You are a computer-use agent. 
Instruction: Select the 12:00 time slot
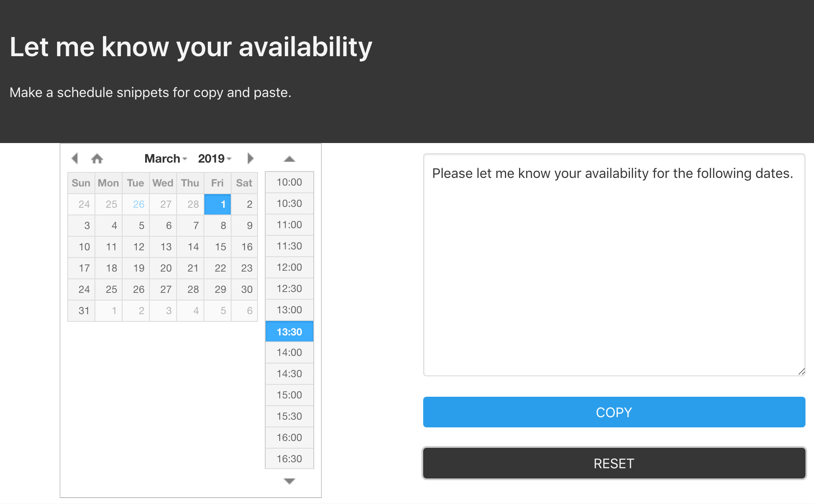[x=289, y=267]
